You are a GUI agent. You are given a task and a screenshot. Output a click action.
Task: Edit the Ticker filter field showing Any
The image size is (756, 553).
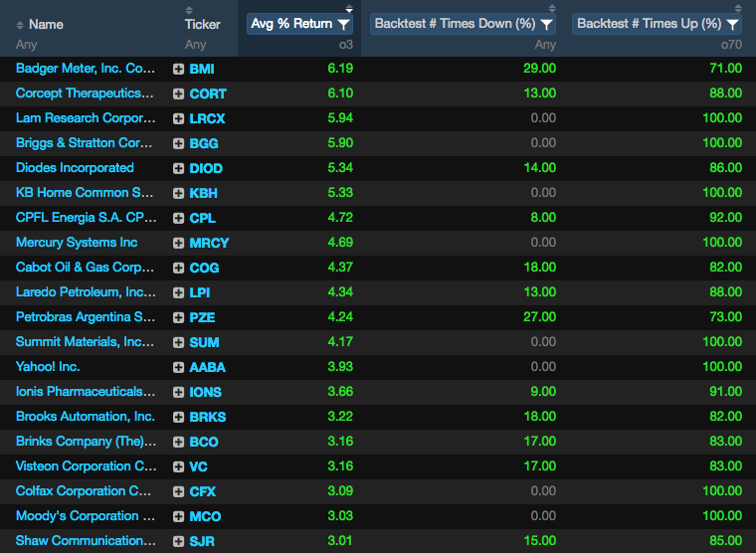click(x=195, y=45)
